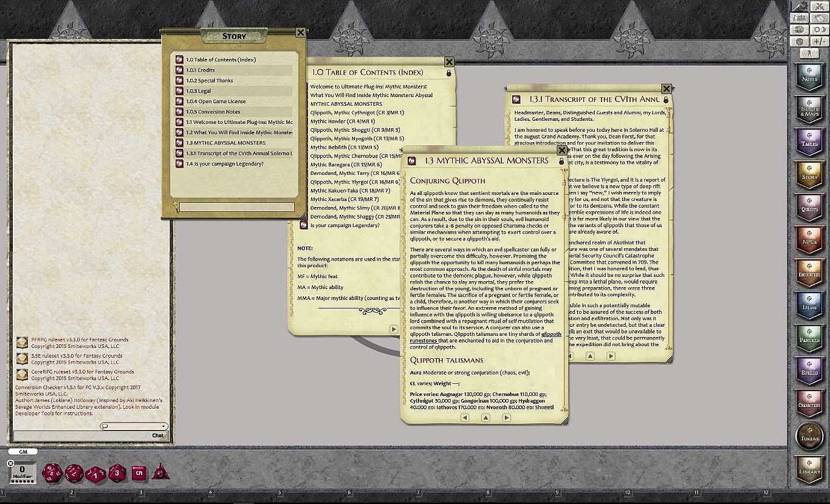Viewport: 830px width, 504px height.
Task: Open '1.3 MYTHIC ABYSSAL MONSTERS' in Story list
Action: coord(234,143)
